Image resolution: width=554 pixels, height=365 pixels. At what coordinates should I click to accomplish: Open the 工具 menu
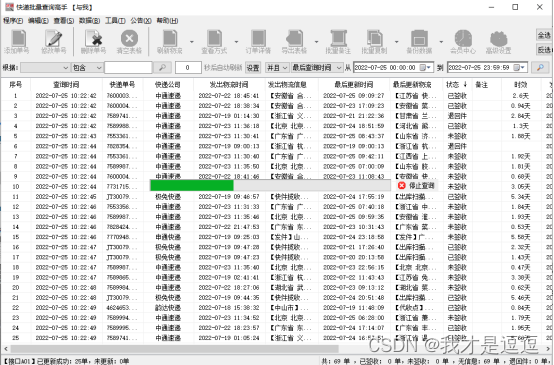pos(115,21)
